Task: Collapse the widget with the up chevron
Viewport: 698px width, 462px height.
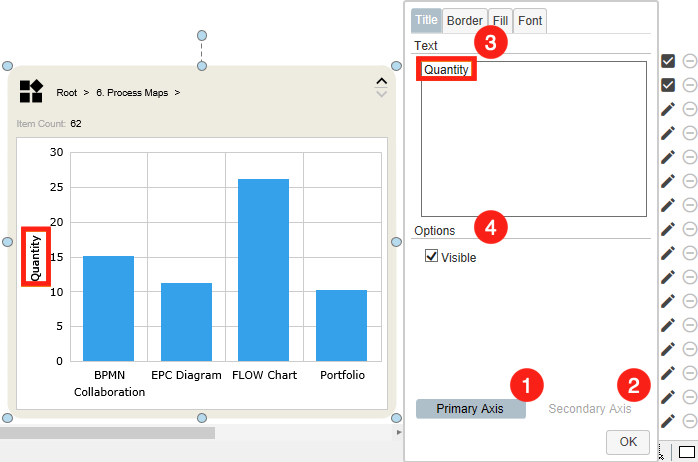Action: coord(380,82)
